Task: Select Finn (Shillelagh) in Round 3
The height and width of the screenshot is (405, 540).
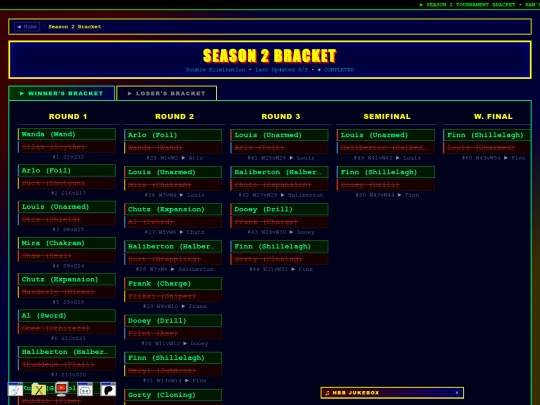Action: (279, 247)
